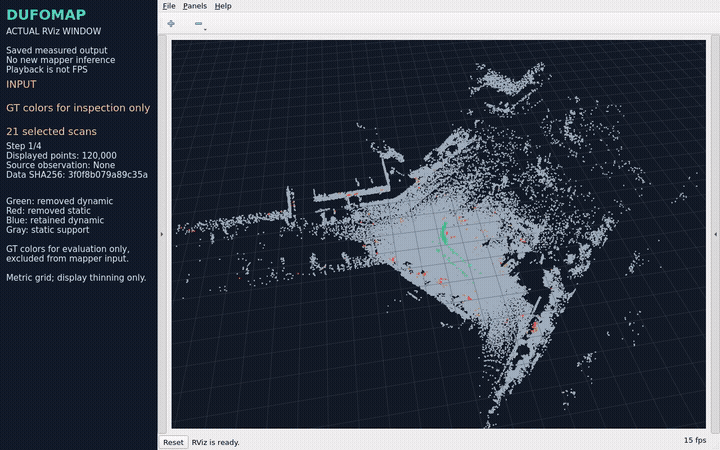Click the DUFOMAP title text

coord(46,15)
